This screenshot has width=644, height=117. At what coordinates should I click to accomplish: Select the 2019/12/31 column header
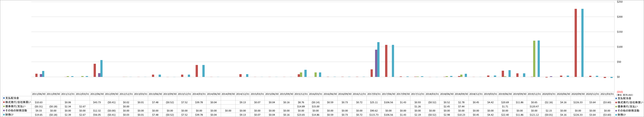click(x=534, y=94)
